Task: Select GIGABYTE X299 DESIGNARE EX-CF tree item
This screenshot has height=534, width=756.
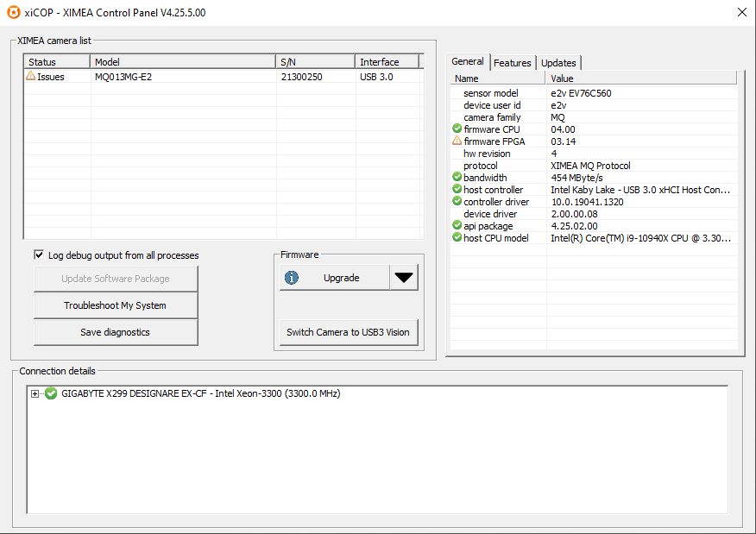Action: [x=200, y=393]
